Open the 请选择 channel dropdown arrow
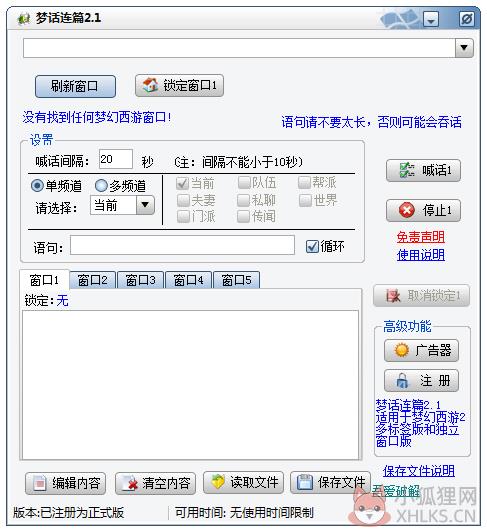487x532 pixels. [145, 205]
